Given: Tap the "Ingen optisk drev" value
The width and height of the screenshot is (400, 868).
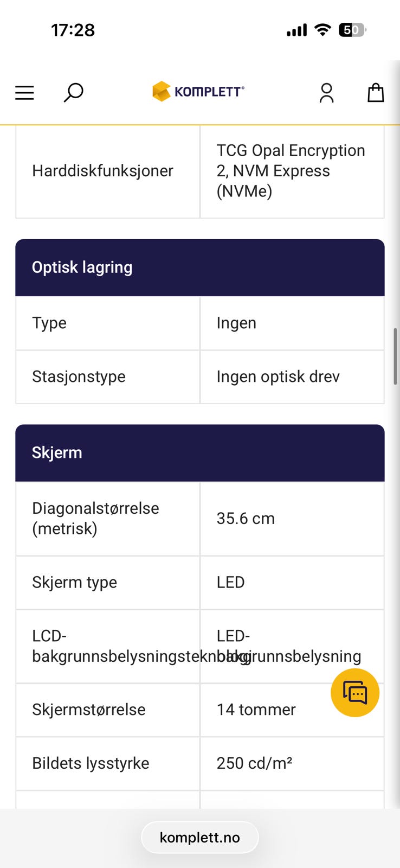Looking at the screenshot, I should click(278, 376).
